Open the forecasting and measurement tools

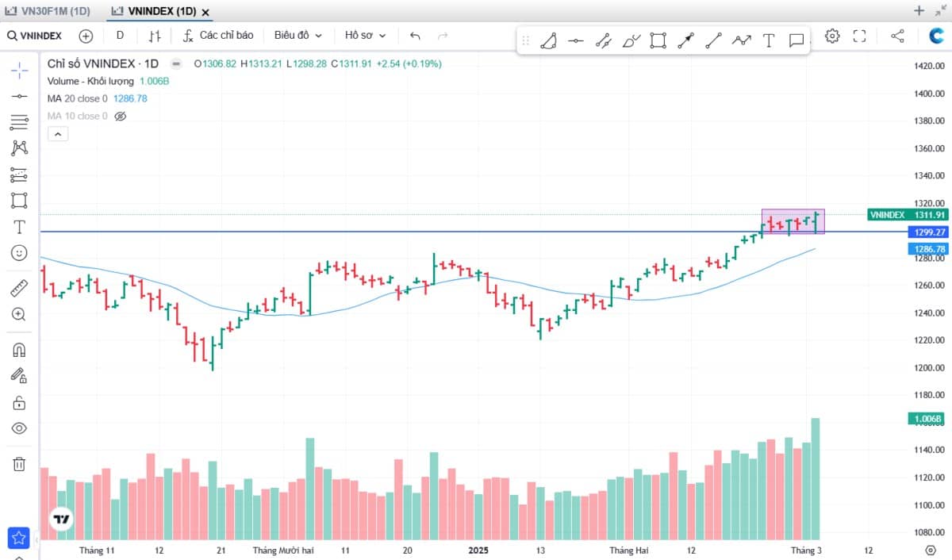click(x=19, y=175)
